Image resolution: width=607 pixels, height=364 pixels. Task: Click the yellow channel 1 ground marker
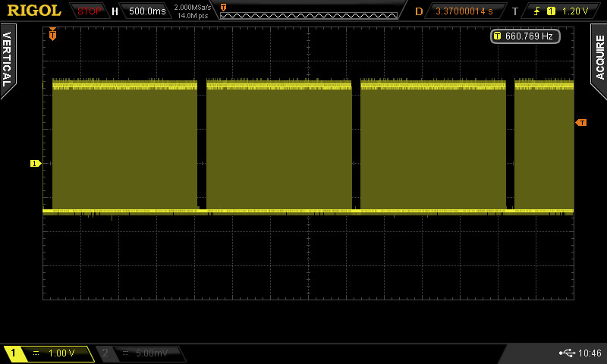click(35, 163)
